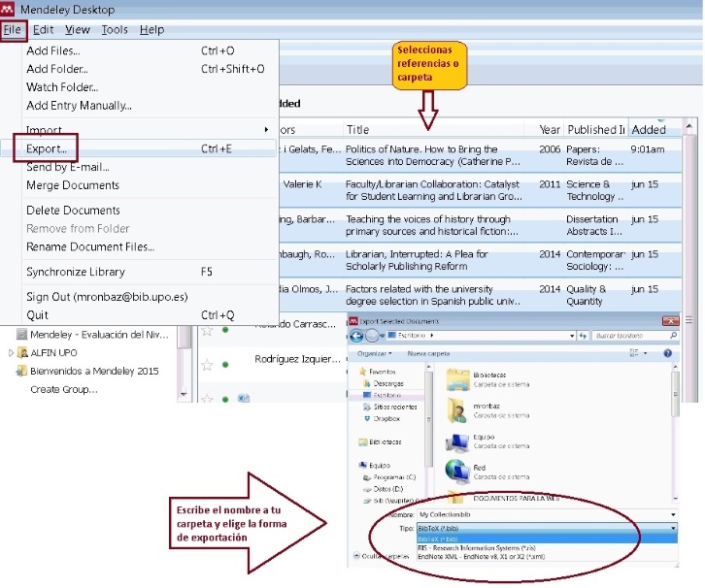This screenshot has height=588, width=705.
Task: Open the Tools menu
Action: point(115,30)
